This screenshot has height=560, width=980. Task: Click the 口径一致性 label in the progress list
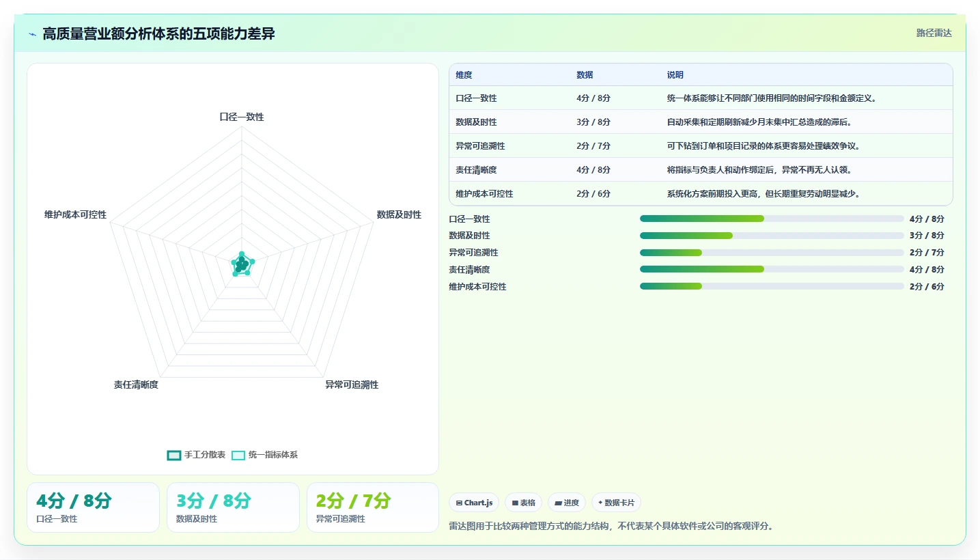[469, 219]
